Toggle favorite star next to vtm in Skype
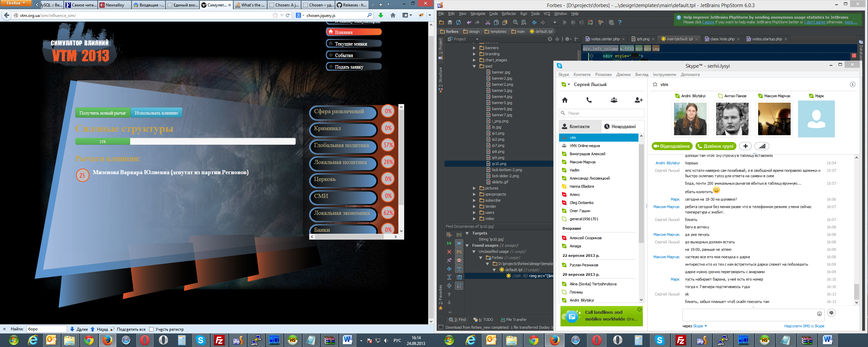The image size is (868, 347). pyautogui.click(x=655, y=84)
